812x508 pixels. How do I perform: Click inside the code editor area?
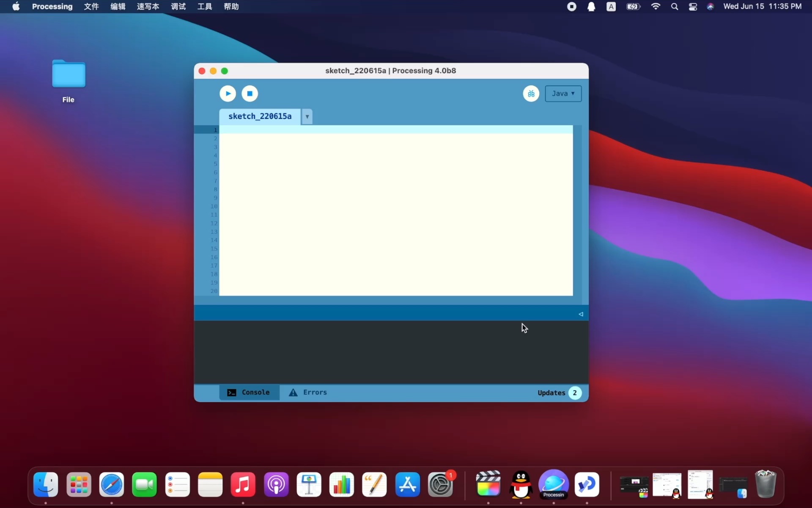(x=395, y=212)
